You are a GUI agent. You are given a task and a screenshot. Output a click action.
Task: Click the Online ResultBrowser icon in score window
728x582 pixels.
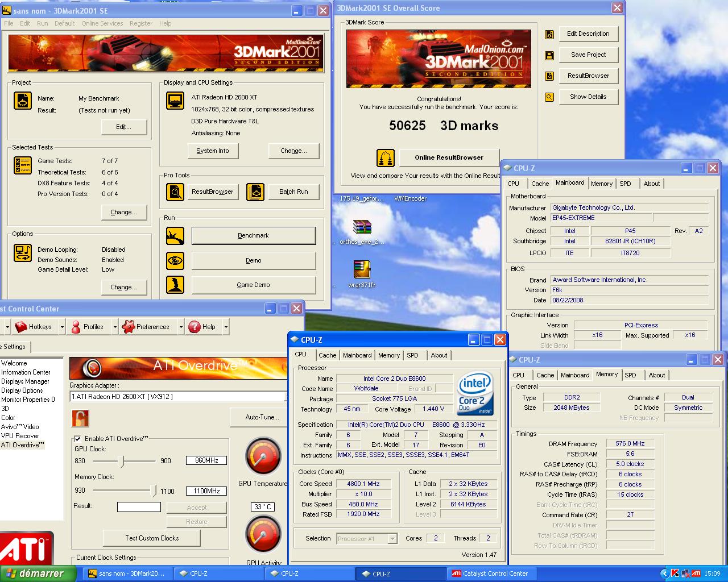tap(386, 158)
